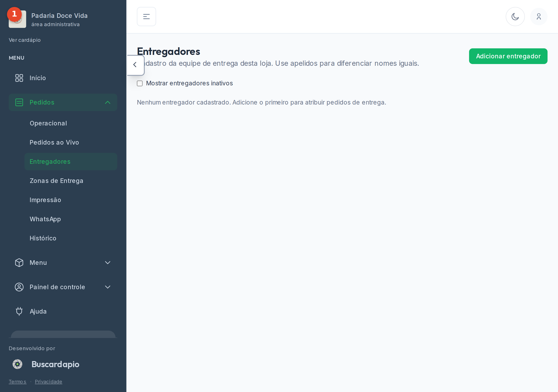Collapse the Pedidos submenu chevron

pos(108,102)
